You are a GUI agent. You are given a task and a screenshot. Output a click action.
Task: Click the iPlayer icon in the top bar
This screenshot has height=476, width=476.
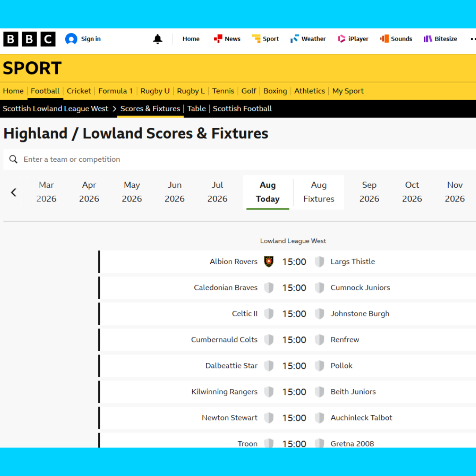click(x=341, y=39)
